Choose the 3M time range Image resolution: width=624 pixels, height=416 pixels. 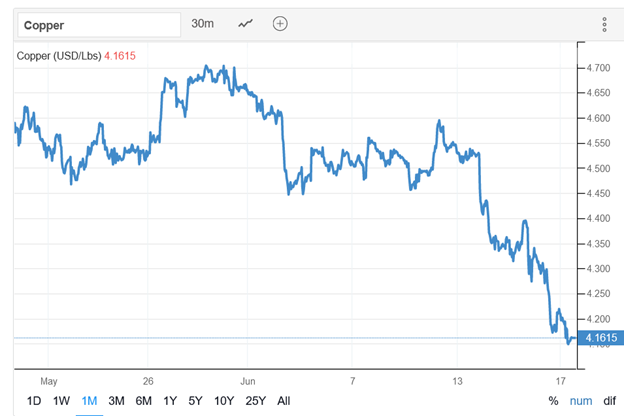(116, 401)
